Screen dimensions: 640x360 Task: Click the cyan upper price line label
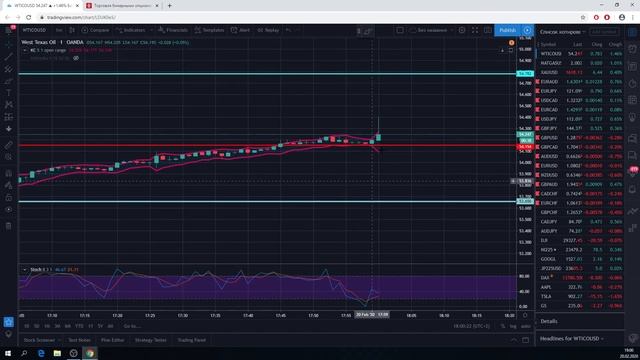point(525,73)
